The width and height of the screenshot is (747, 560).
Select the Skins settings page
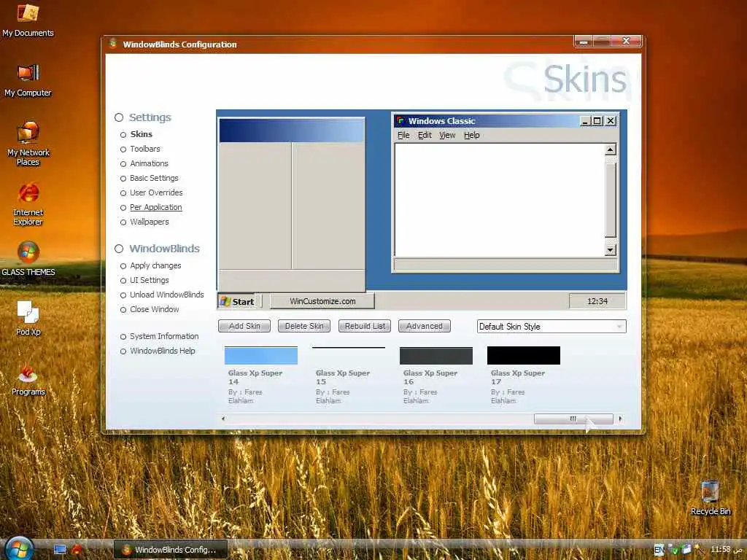tap(141, 134)
